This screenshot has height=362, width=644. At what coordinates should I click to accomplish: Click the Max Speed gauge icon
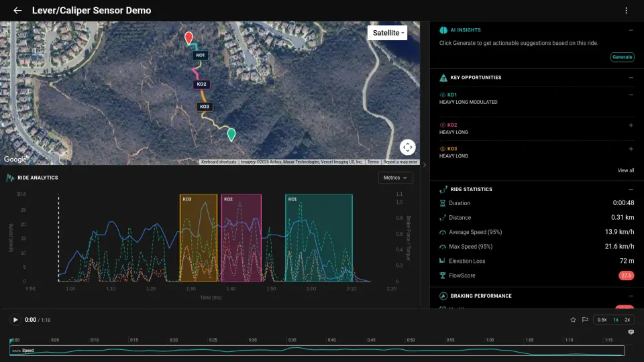(442, 247)
